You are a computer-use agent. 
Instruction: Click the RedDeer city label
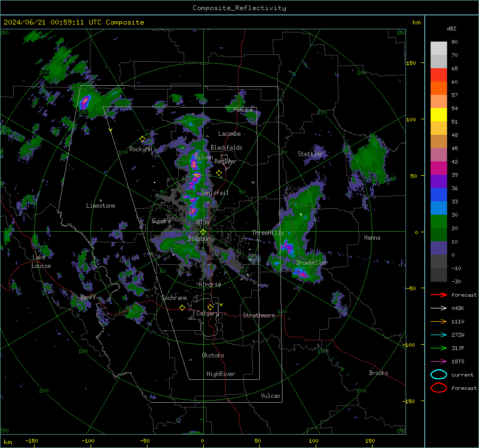point(226,161)
